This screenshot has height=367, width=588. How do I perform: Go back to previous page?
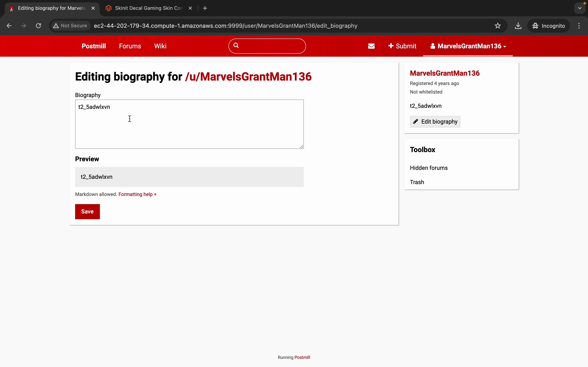pyautogui.click(x=9, y=26)
